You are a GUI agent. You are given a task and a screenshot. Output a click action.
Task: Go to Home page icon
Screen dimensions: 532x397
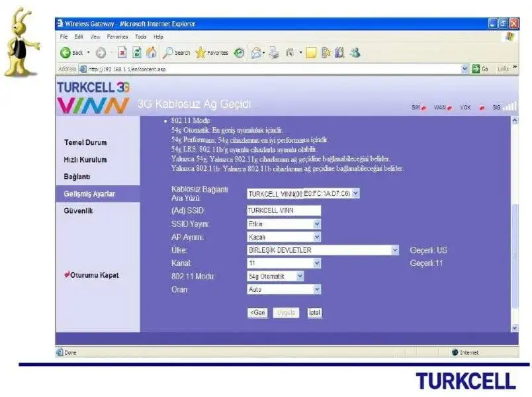coord(152,52)
